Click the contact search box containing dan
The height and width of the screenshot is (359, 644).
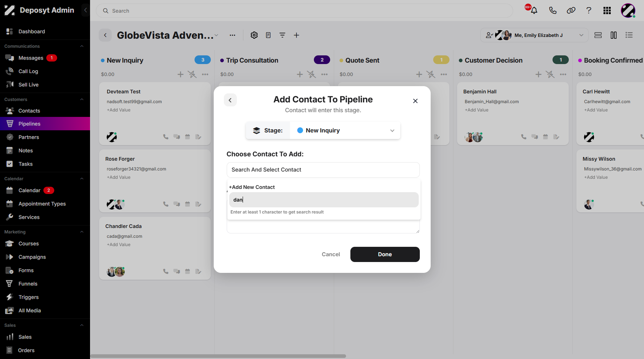(x=324, y=200)
